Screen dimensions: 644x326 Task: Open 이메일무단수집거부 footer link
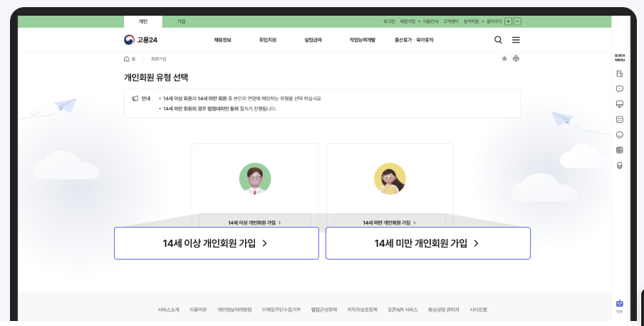pos(281,310)
